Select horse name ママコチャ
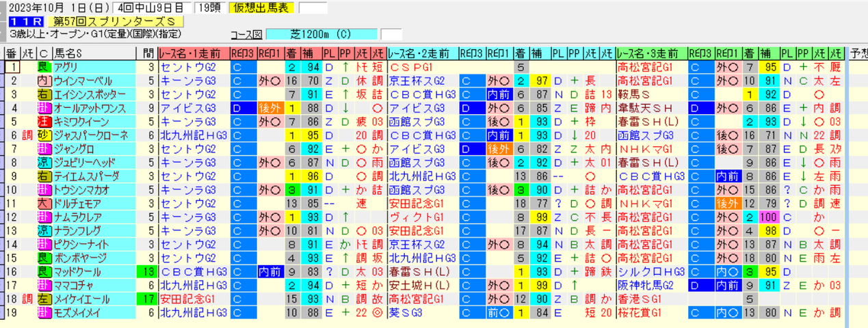 click(74, 286)
